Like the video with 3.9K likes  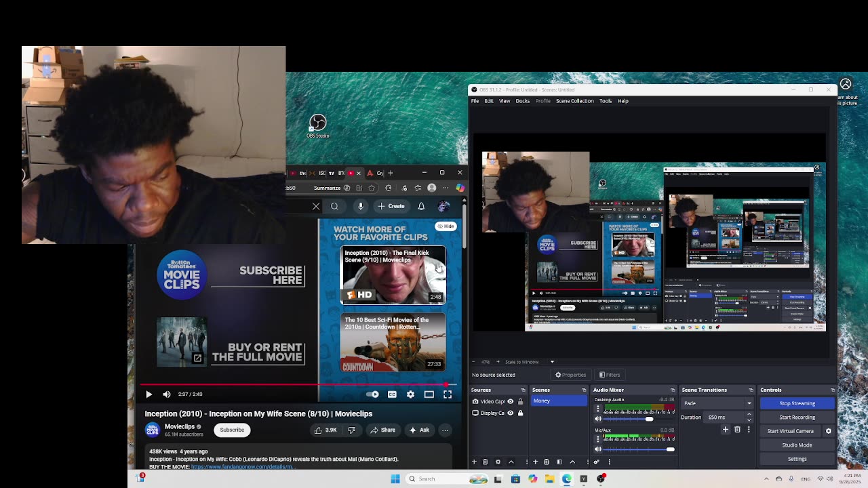325,430
